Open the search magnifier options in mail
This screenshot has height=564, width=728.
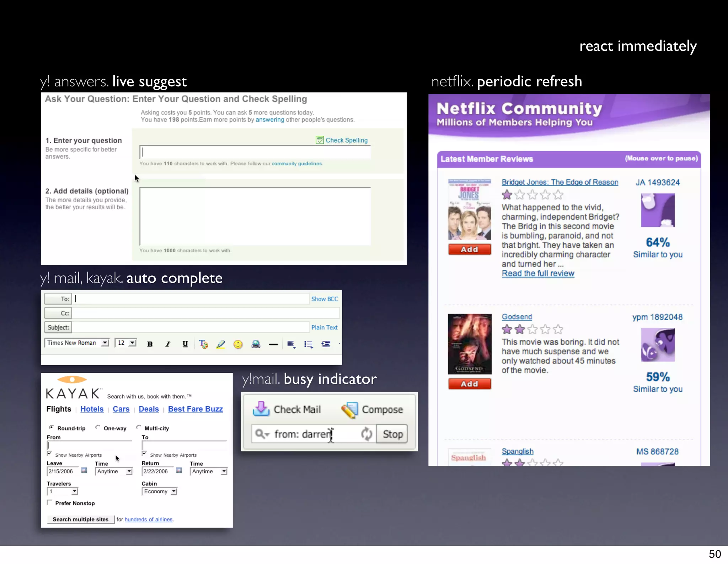coord(262,434)
